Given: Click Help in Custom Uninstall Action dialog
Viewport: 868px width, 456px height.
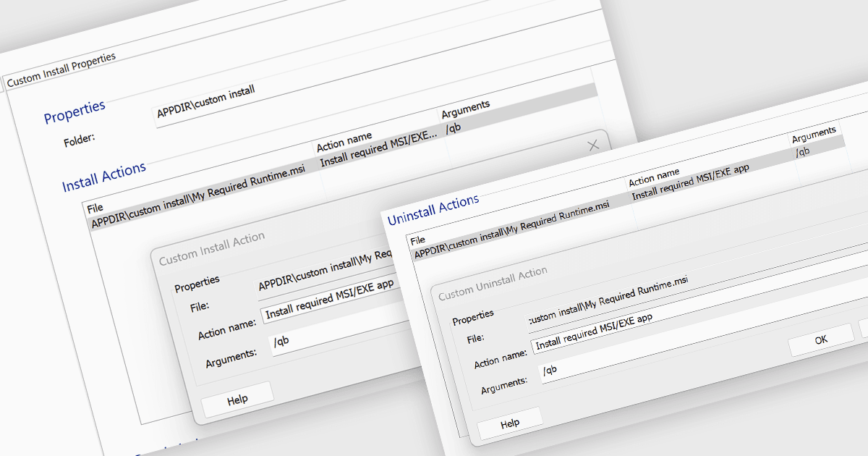Looking at the screenshot, I should (510, 423).
